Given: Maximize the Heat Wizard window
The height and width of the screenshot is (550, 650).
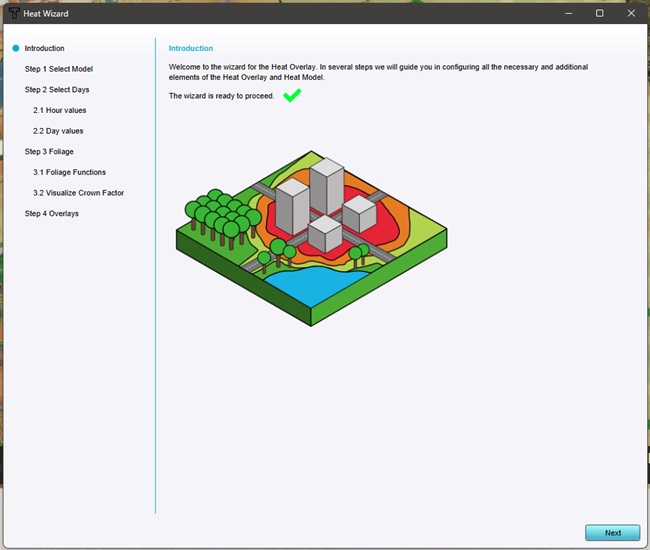Looking at the screenshot, I should pos(599,13).
